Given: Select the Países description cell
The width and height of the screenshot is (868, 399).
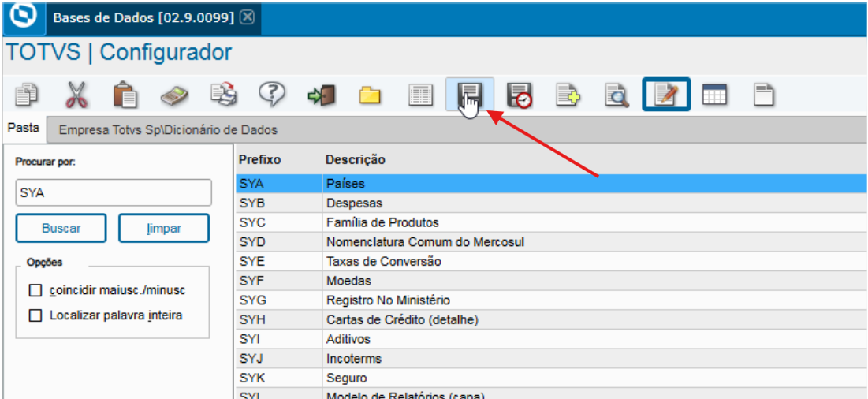Looking at the screenshot, I should (x=594, y=183).
